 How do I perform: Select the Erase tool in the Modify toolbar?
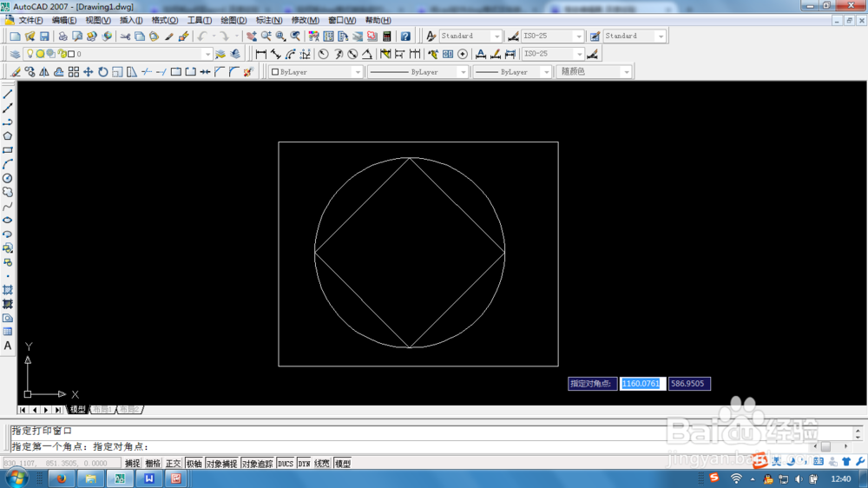(x=16, y=72)
